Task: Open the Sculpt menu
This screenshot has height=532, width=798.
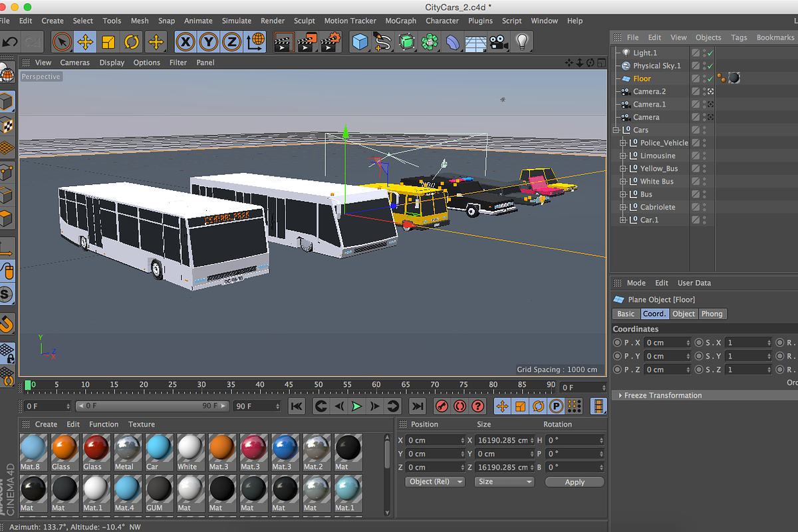Action: (x=305, y=21)
